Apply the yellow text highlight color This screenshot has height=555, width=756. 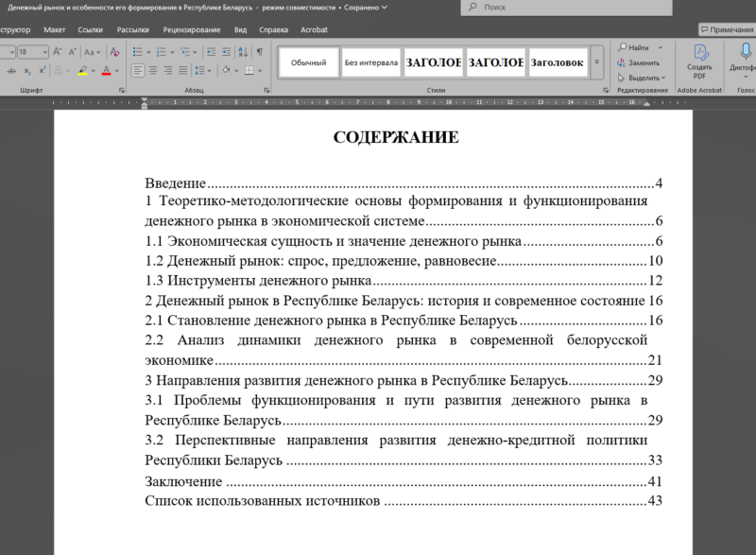click(x=83, y=71)
